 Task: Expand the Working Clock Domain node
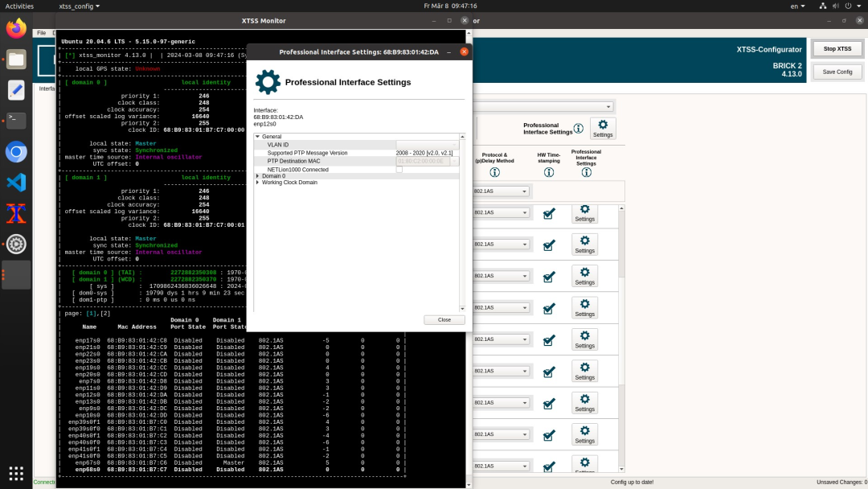[258, 183]
